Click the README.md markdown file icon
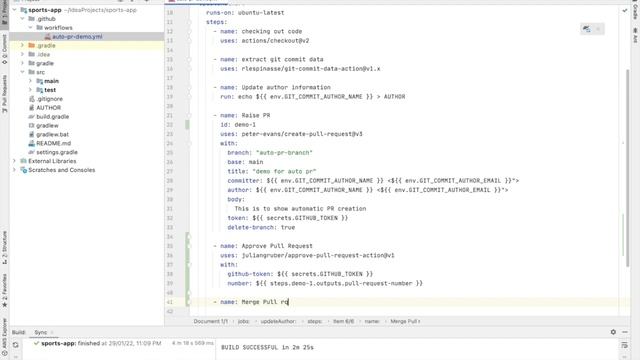640x360 pixels. (31, 143)
